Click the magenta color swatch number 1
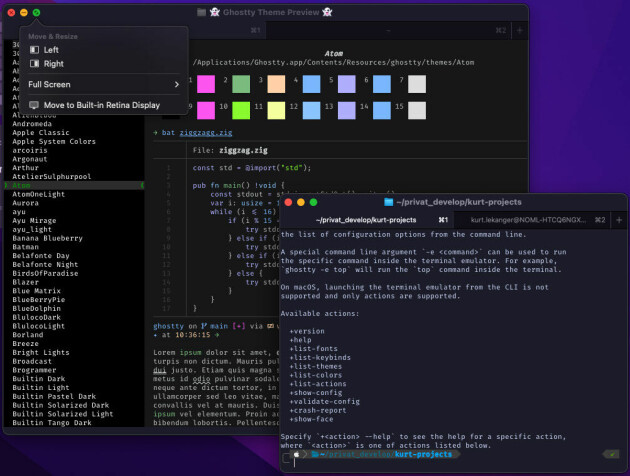This screenshot has width=630, height=476. click(206, 84)
